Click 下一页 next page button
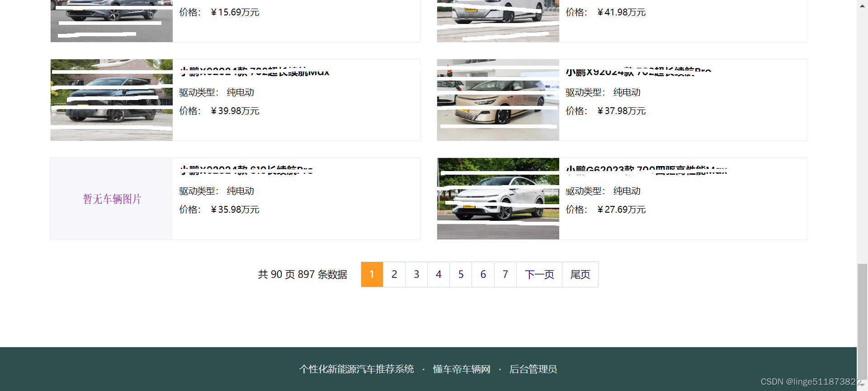 (x=539, y=274)
